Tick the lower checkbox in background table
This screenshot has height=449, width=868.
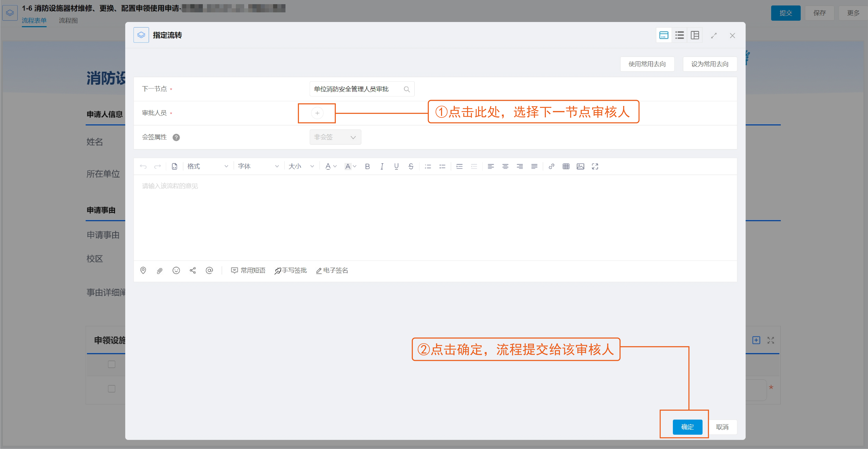[x=112, y=389]
